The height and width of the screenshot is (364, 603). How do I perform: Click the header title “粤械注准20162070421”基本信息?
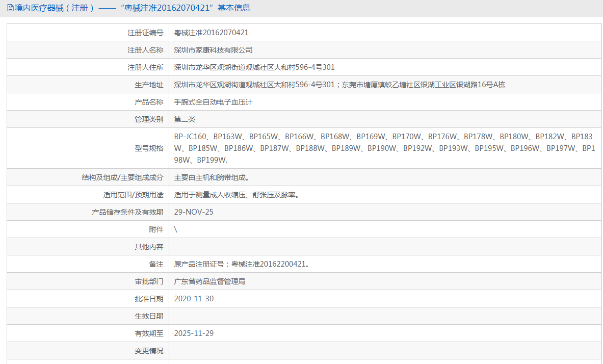coord(186,8)
